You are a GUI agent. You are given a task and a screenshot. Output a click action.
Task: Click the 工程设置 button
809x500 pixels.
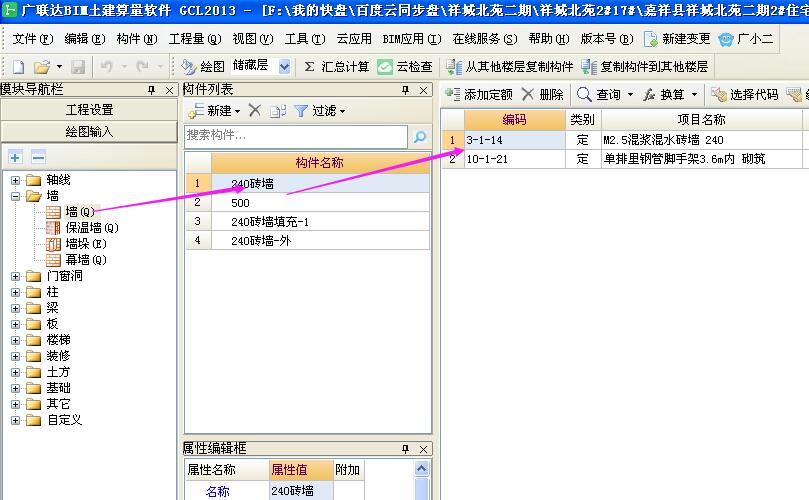[x=89, y=109]
